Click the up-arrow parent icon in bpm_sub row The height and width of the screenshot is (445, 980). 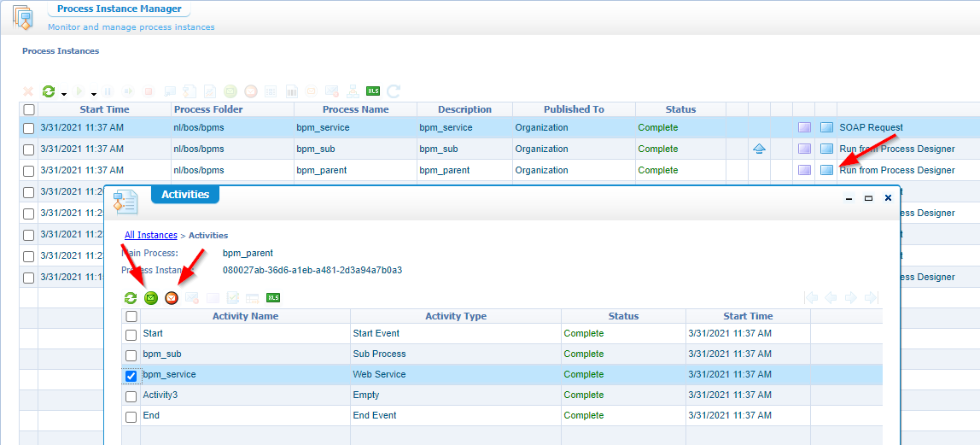pyautogui.click(x=759, y=149)
